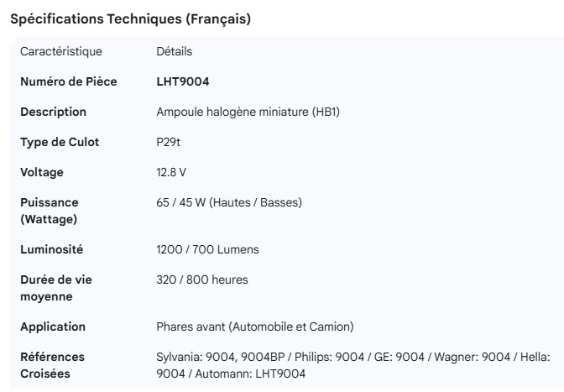Select the Description row label
The width and height of the screenshot is (564, 392).
(x=53, y=112)
